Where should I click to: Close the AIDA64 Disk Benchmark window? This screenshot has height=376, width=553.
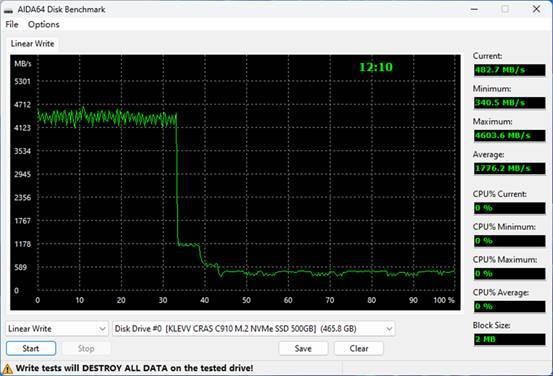[x=536, y=9]
